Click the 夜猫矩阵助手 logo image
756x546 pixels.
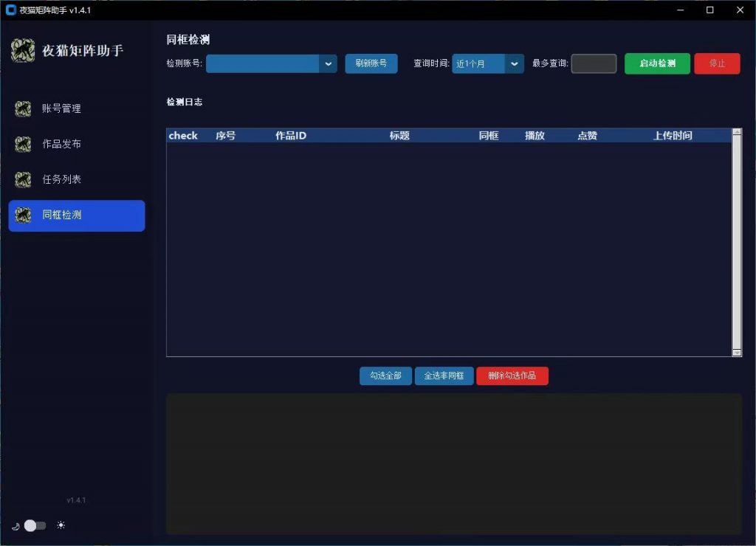pos(23,50)
